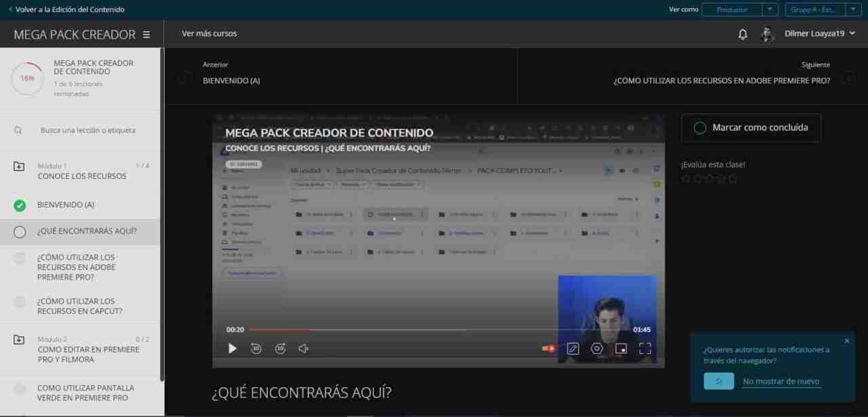This screenshot has height=417, width=868.
Task: Select the fullscreen icon in video player
Action: click(x=645, y=348)
